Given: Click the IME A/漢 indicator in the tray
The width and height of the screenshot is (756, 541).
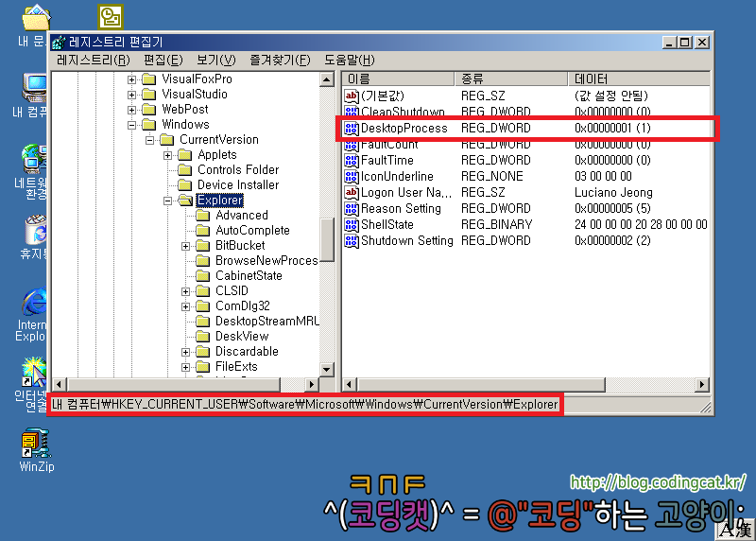Looking at the screenshot, I should (x=735, y=530).
